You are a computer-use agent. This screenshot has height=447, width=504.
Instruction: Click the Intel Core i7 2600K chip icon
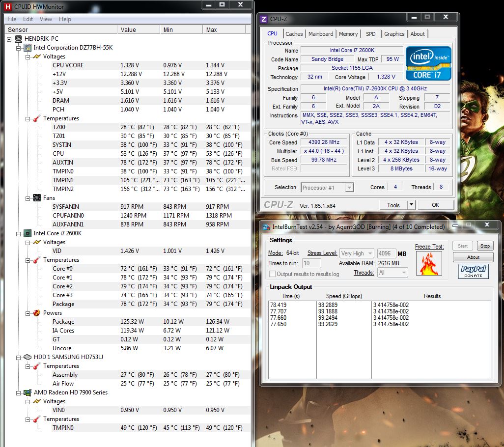(x=28, y=233)
